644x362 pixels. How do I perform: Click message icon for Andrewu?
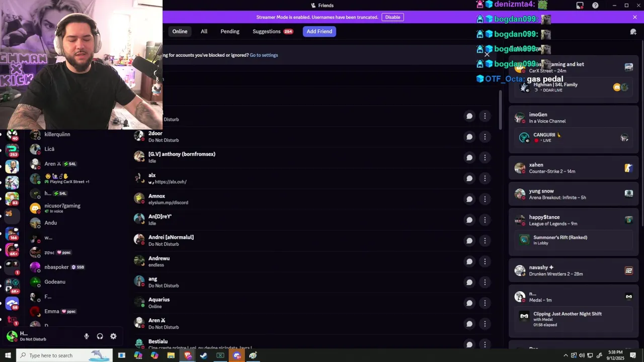469,261
